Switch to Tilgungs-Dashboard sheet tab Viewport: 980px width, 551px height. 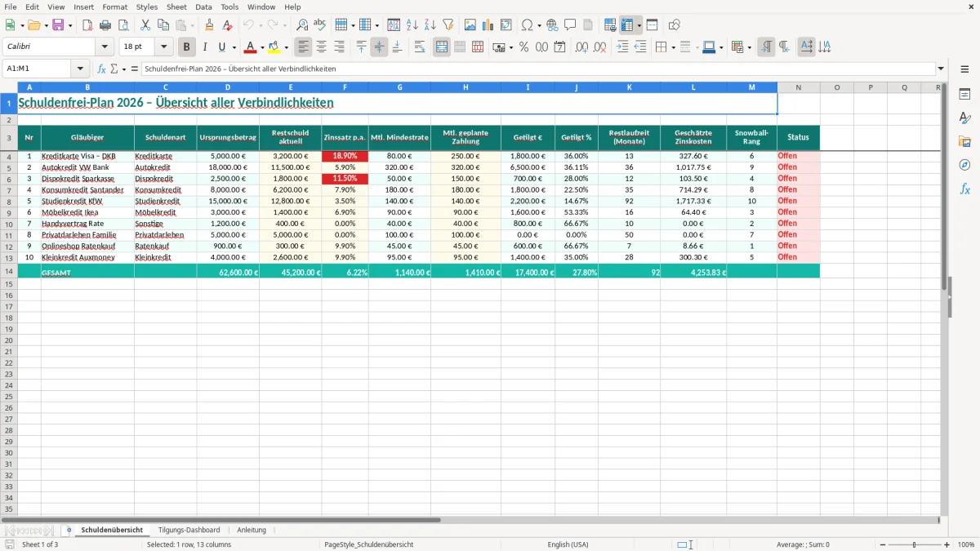point(189,530)
